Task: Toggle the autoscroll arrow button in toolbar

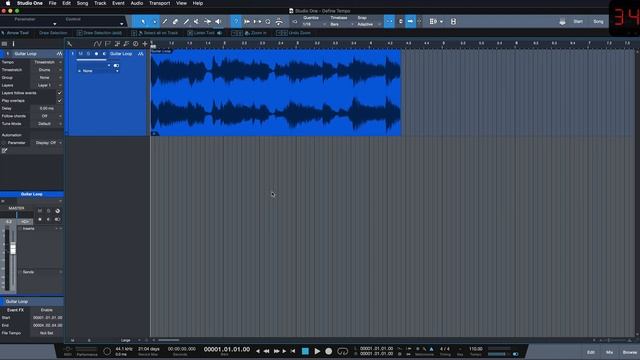Action: click(x=411, y=22)
